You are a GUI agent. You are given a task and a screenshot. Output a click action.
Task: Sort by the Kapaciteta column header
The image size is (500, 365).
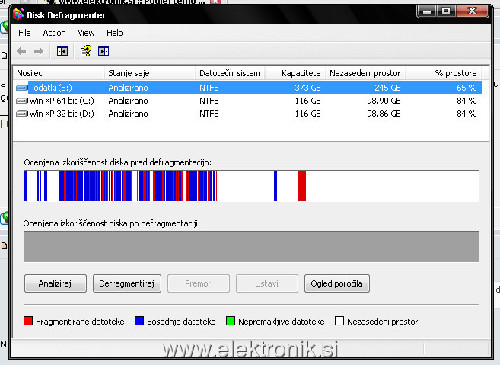tap(295, 73)
